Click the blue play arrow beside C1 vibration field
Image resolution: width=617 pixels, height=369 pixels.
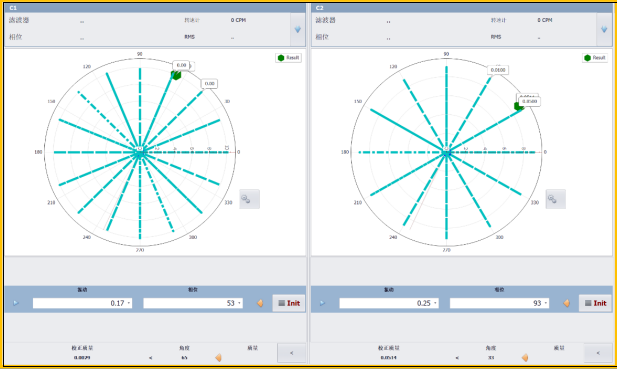point(16,303)
